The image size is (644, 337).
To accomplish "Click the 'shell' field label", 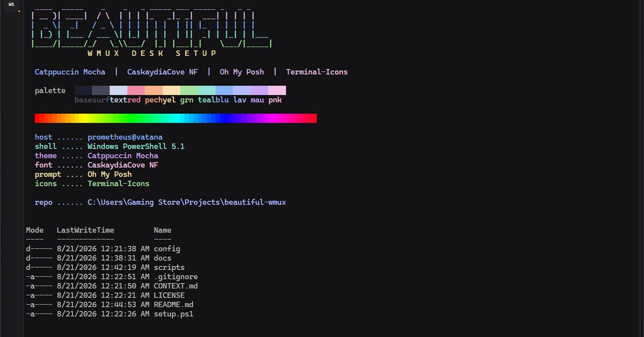I will [x=46, y=146].
